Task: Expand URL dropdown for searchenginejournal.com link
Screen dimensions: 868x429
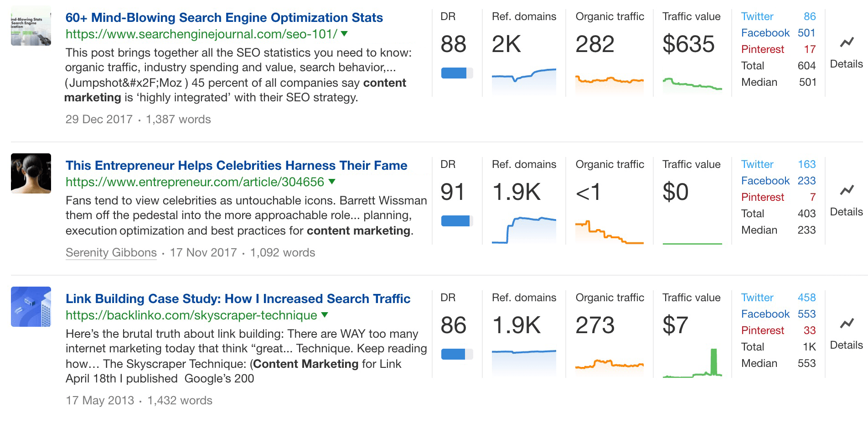Action: pyautogui.click(x=345, y=34)
